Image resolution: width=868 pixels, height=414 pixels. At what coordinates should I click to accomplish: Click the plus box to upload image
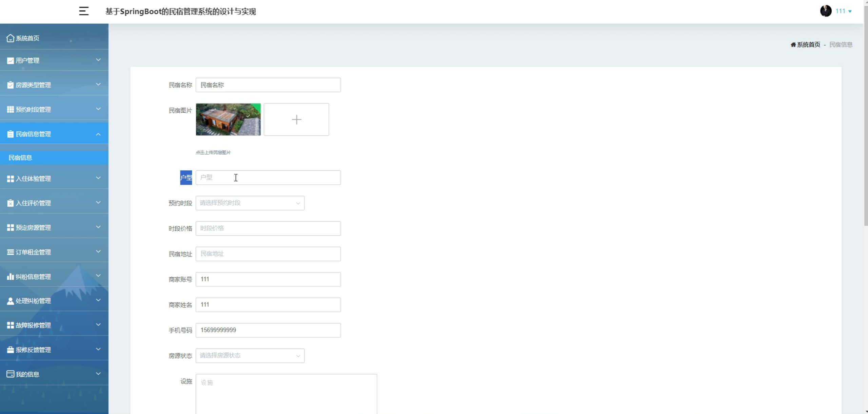pos(296,119)
